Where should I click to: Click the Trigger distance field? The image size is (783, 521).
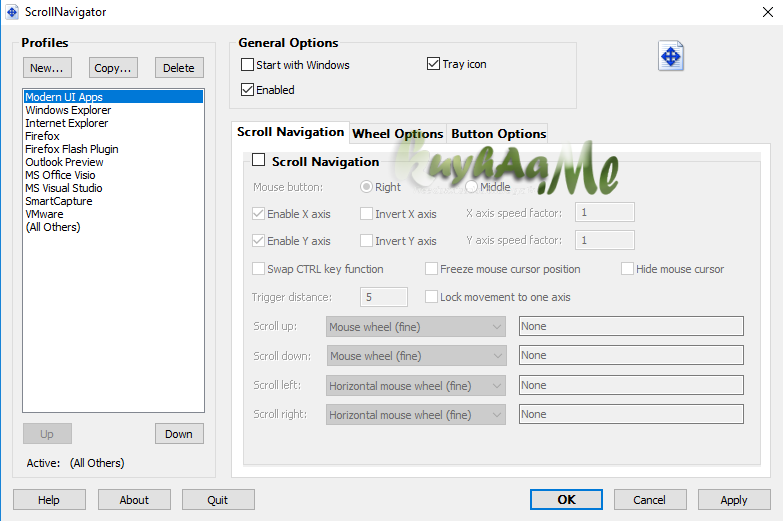384,297
